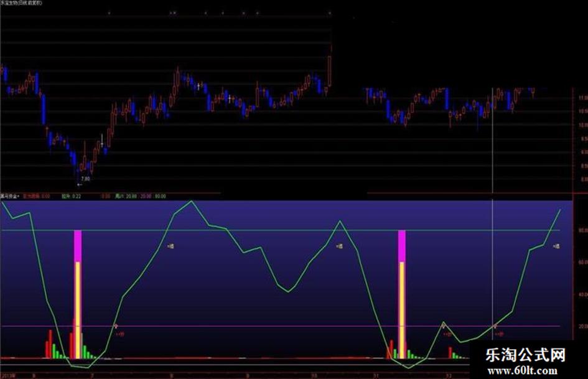Click the tall red candlestick at the price gap

tap(329, 70)
